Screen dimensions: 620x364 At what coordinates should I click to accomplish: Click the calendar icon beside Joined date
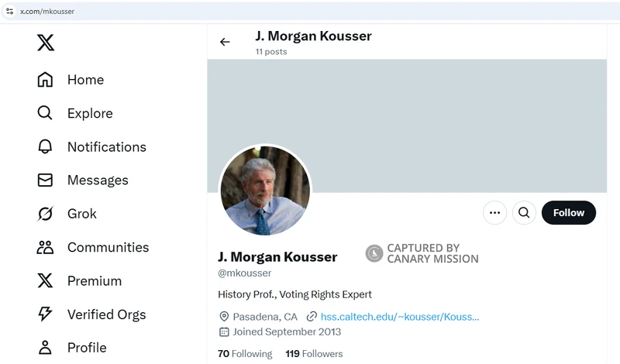coord(224,331)
